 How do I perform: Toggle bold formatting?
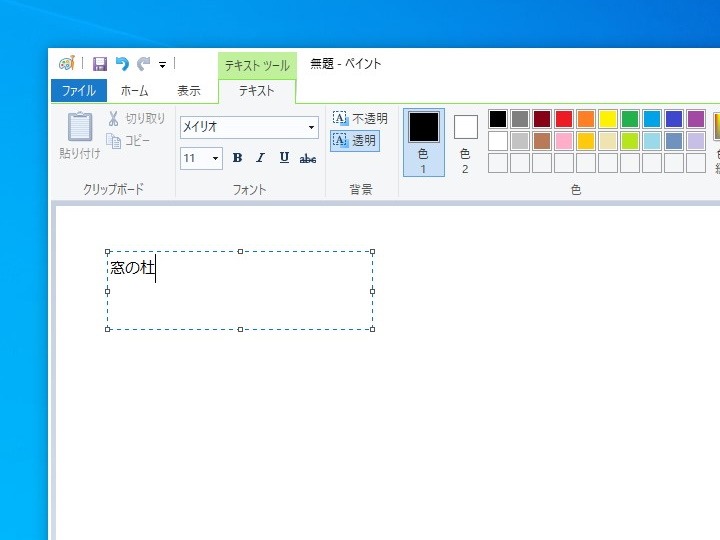click(x=237, y=158)
